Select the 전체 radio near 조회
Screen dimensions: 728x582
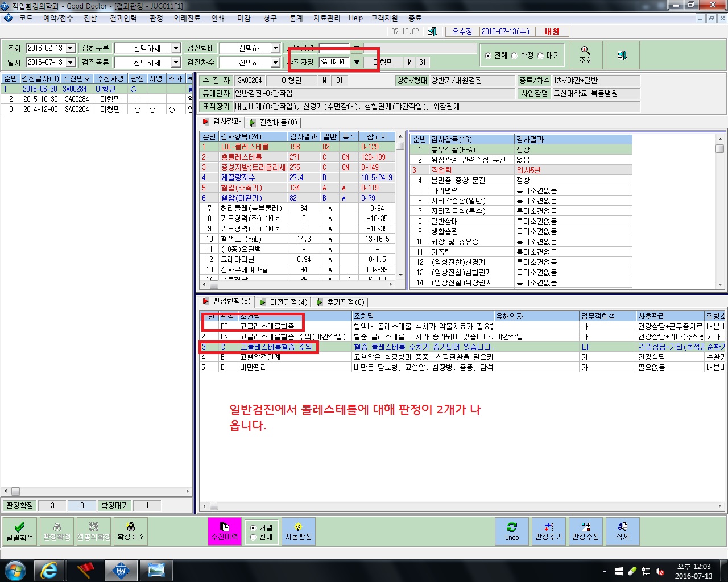488,56
